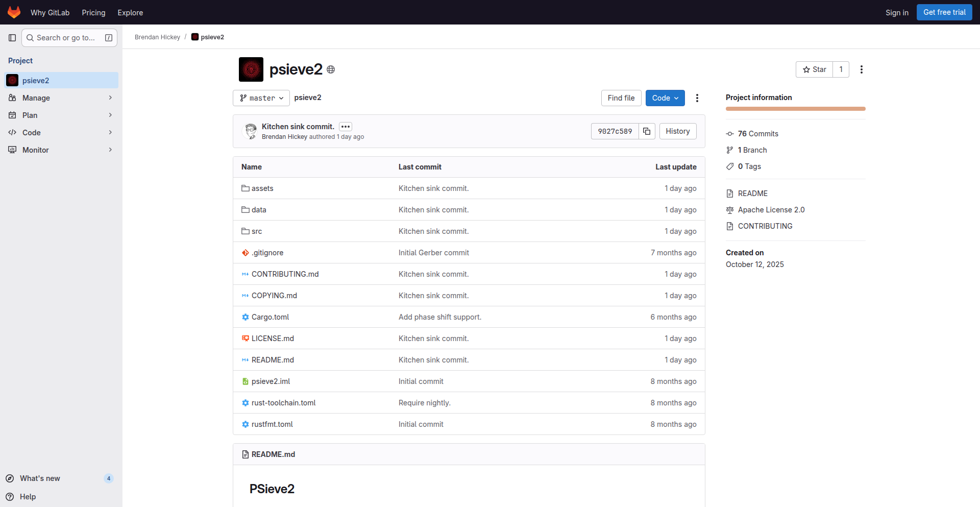Click the COPYING.md markdown icon
Viewport: 980px width, 507px height.
pyautogui.click(x=246, y=296)
